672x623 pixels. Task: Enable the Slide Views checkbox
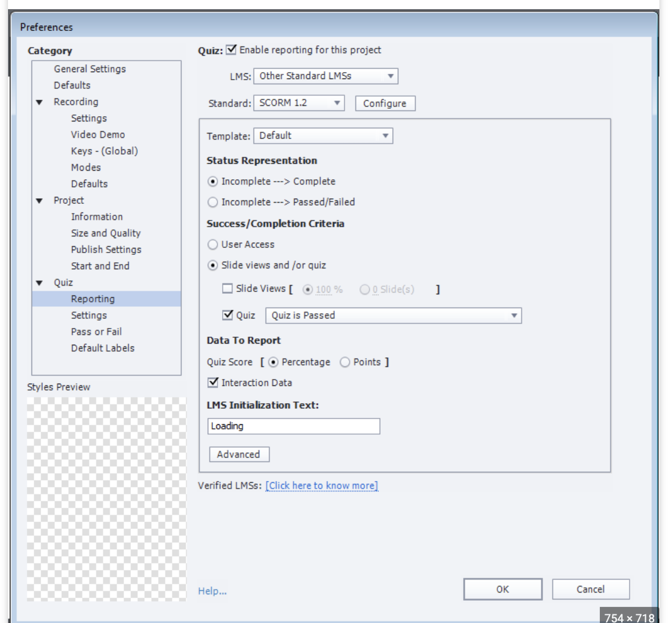coord(228,289)
